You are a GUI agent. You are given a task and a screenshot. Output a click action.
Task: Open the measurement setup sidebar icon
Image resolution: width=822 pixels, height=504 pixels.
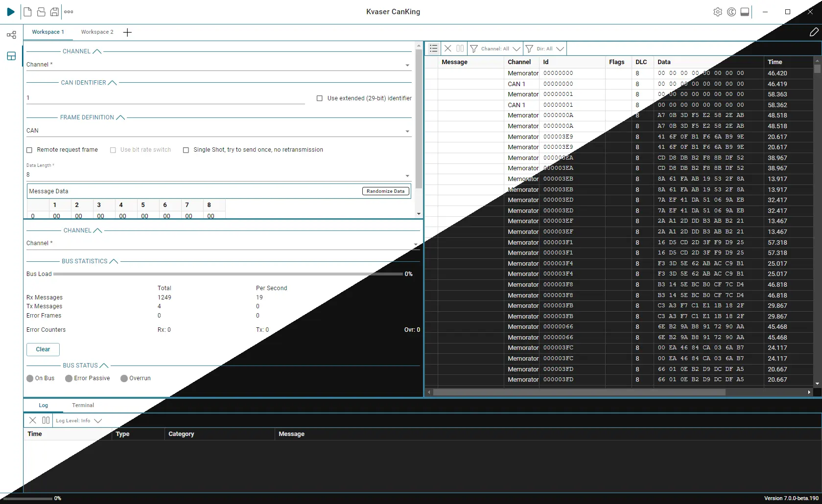(x=11, y=35)
